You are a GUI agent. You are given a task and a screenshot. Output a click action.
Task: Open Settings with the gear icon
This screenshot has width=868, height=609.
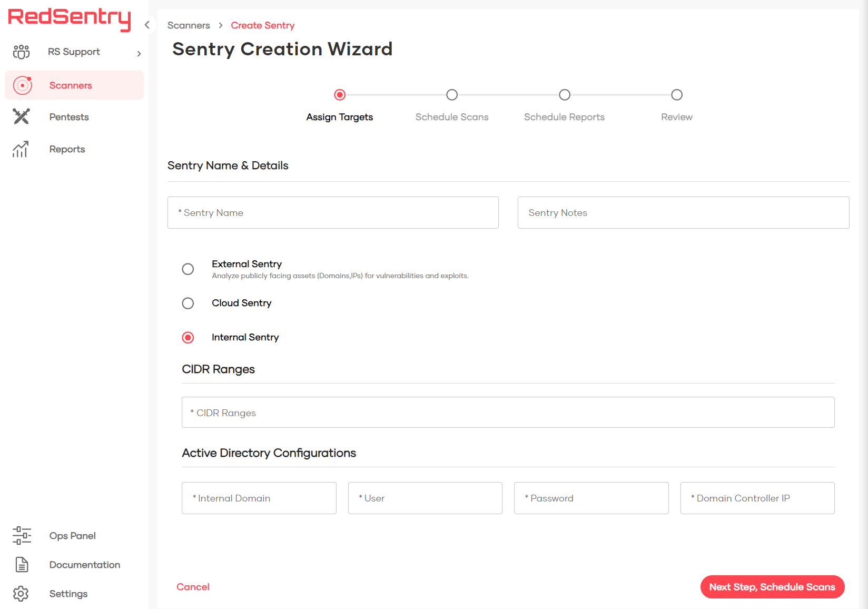point(21,593)
